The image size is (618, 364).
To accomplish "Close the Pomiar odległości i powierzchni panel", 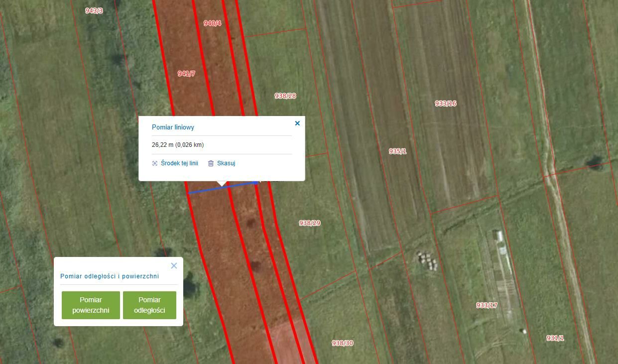I will coord(174,266).
